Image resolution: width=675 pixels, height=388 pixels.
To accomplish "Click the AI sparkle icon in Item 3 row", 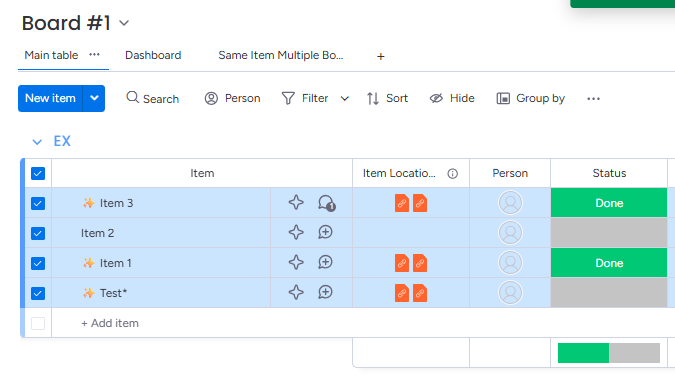I will [x=296, y=202].
